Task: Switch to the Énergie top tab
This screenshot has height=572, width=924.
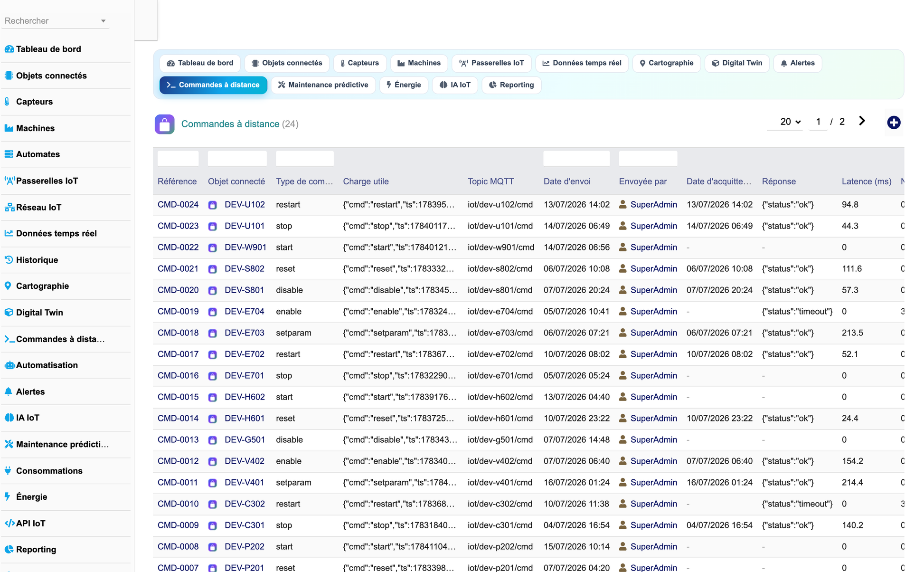Action: tap(404, 85)
